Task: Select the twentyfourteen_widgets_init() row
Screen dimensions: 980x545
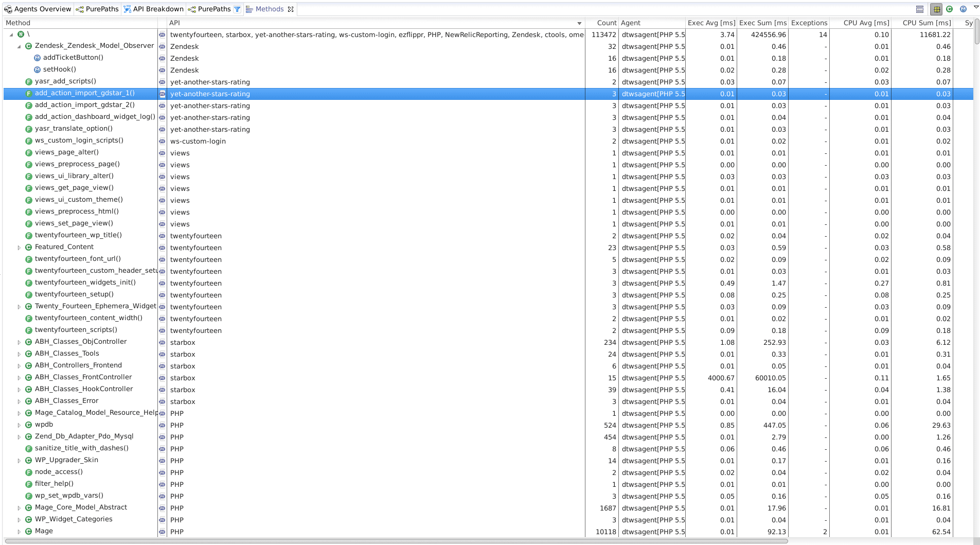Action: [488, 283]
